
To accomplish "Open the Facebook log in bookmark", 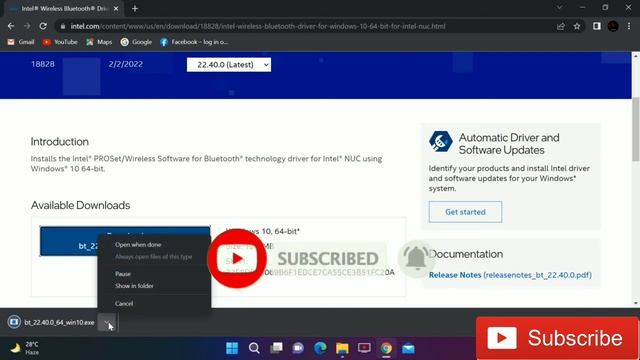I will click(194, 42).
